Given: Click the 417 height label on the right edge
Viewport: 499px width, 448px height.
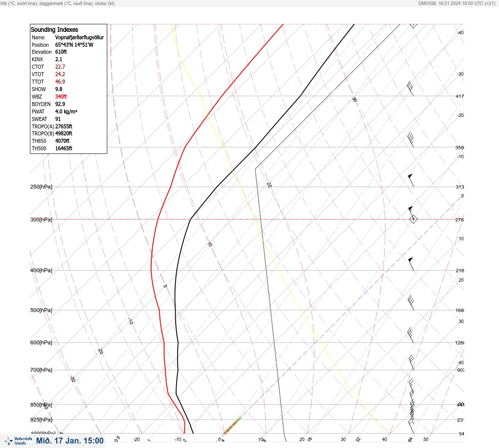Looking at the screenshot, I should pos(460,96).
